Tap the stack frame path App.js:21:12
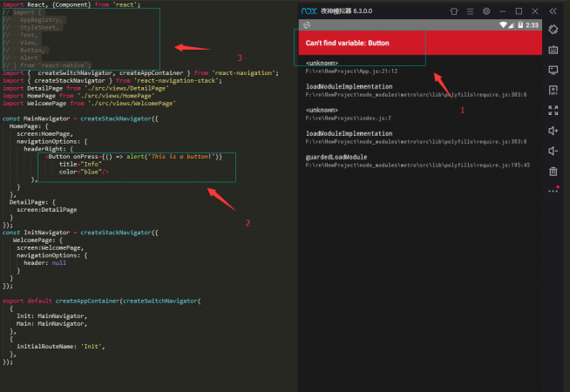This screenshot has height=392, width=570. point(351,71)
